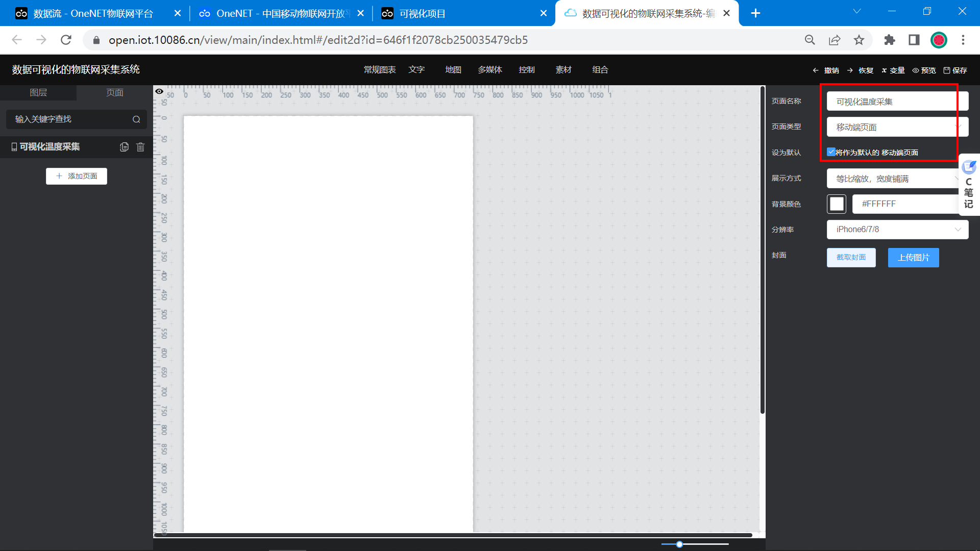Click the 页面名称 input field
Viewport: 980px width, 551px height.
click(897, 102)
